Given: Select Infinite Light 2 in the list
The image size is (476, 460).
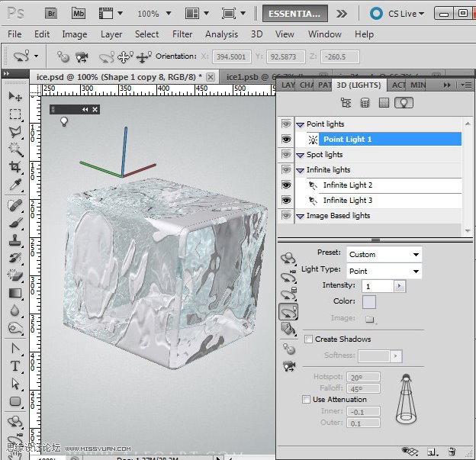Looking at the screenshot, I should click(348, 185).
